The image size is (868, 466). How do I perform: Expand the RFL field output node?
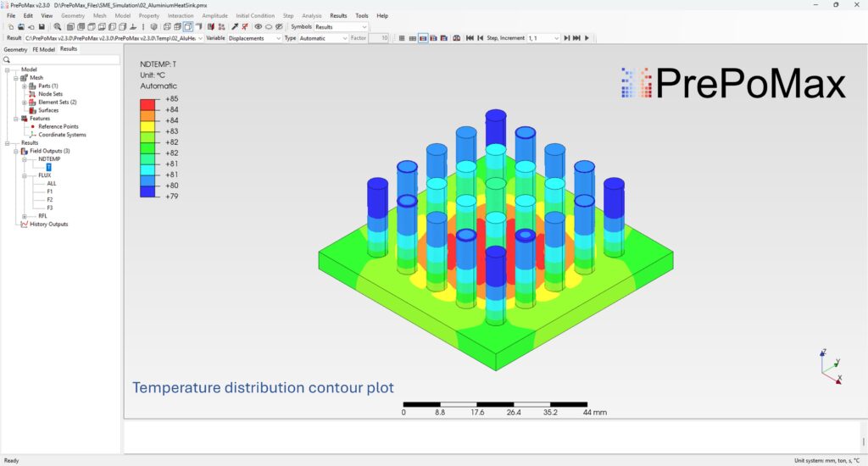(24, 216)
